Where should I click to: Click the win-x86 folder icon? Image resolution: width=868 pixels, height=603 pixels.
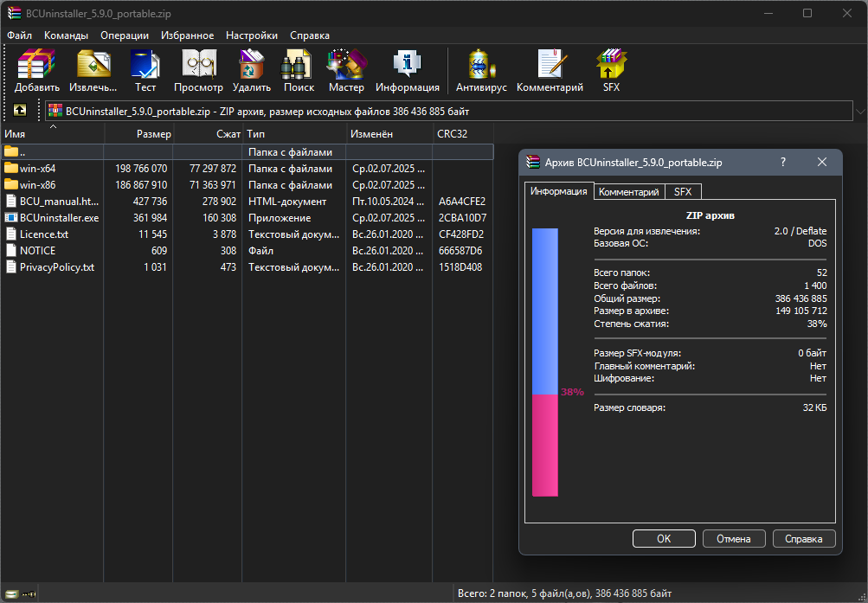tap(11, 185)
